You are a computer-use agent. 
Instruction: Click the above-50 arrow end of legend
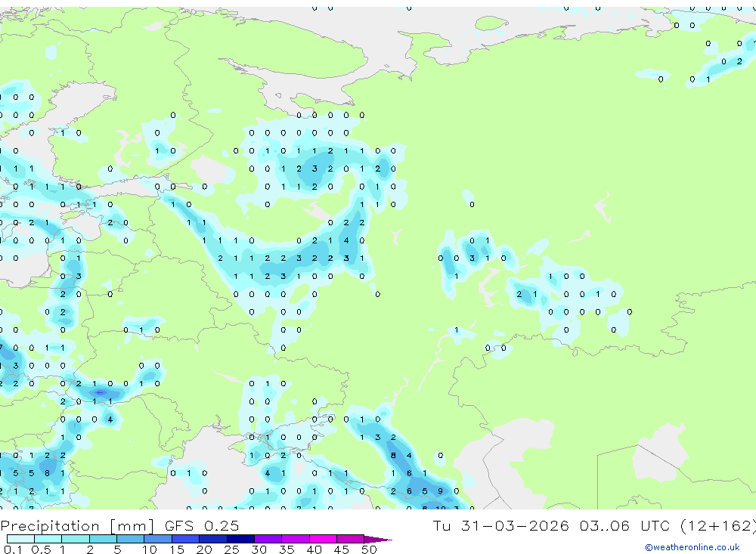(x=378, y=539)
